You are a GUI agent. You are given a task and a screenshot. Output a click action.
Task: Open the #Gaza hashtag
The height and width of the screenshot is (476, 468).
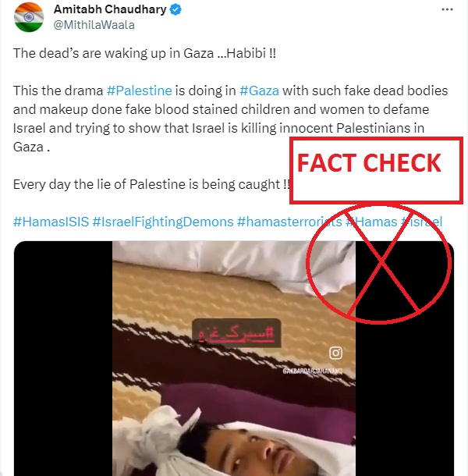pos(259,91)
